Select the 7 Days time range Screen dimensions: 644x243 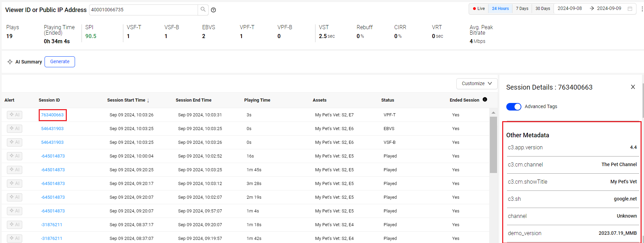coord(522,9)
